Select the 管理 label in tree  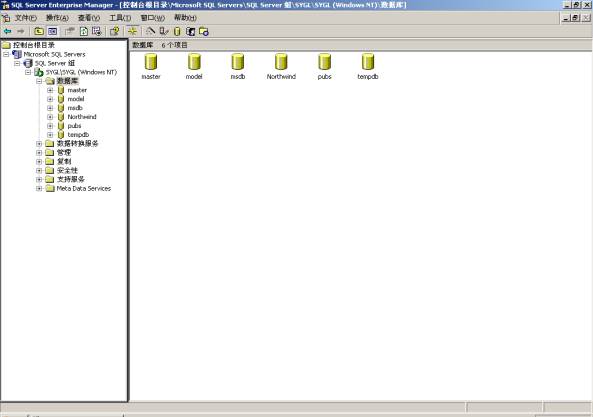tap(64, 152)
